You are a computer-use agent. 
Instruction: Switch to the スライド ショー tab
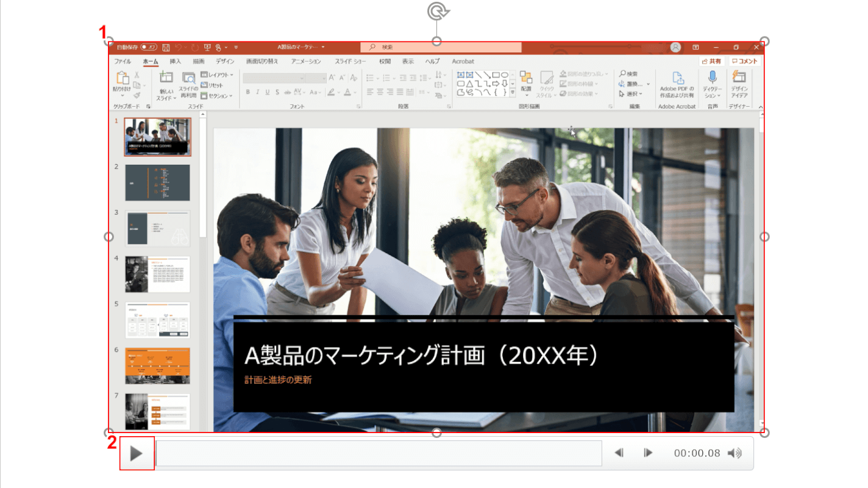pos(350,62)
